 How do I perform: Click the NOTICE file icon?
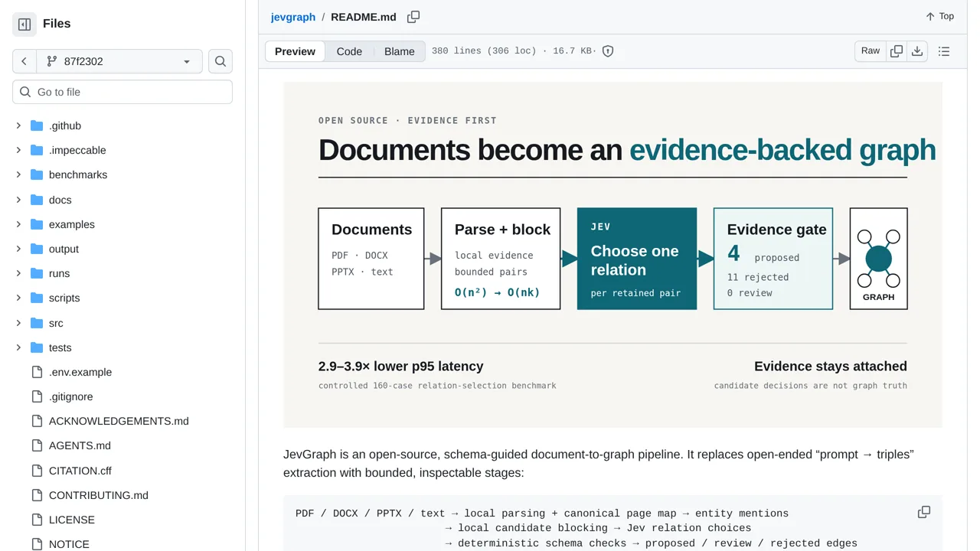[x=37, y=544]
